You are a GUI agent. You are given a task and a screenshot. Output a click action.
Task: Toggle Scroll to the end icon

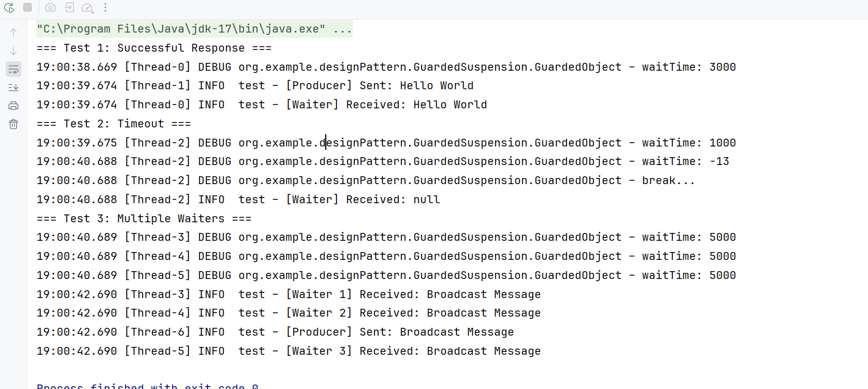coord(13,88)
